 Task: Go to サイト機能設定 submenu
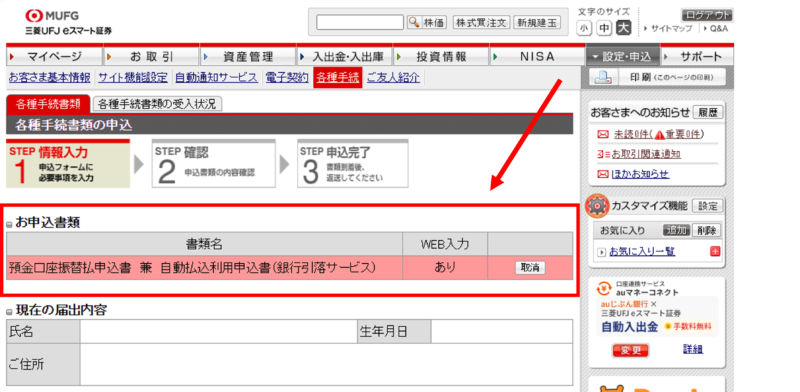click(x=133, y=78)
